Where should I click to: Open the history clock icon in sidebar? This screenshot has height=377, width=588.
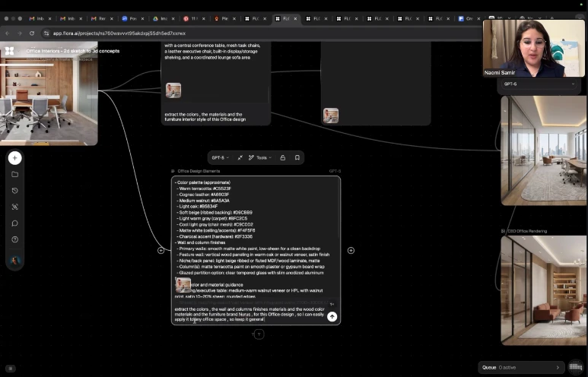coord(14,191)
